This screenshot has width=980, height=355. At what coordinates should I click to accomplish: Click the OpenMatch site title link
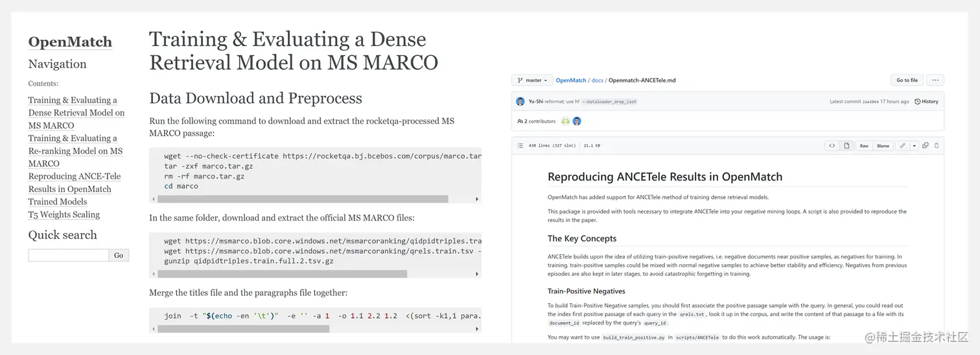point(70,42)
